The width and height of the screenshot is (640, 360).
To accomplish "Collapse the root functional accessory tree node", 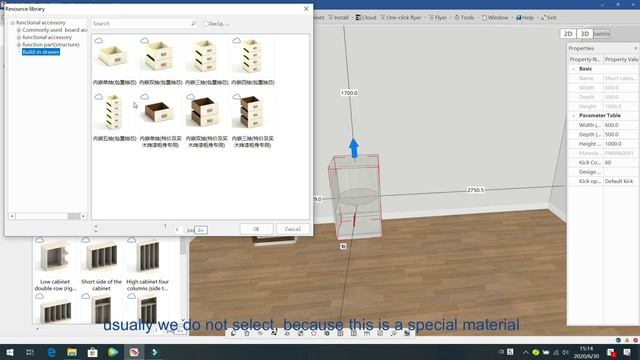I will (12, 23).
